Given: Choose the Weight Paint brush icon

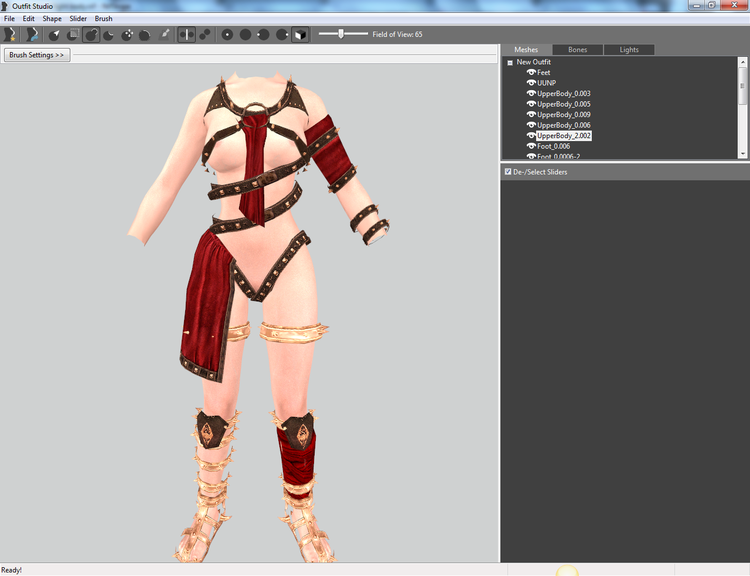Looking at the screenshot, I should click(x=164, y=34).
